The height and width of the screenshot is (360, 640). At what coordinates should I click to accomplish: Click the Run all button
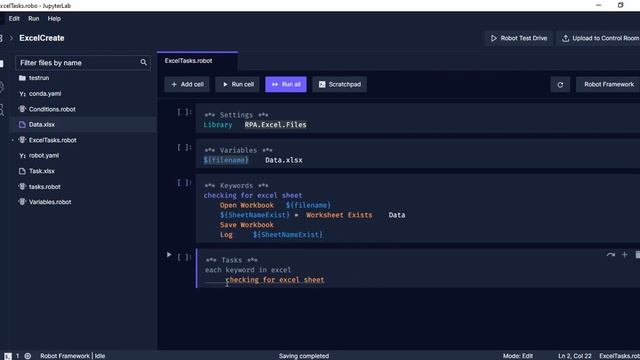(x=286, y=84)
